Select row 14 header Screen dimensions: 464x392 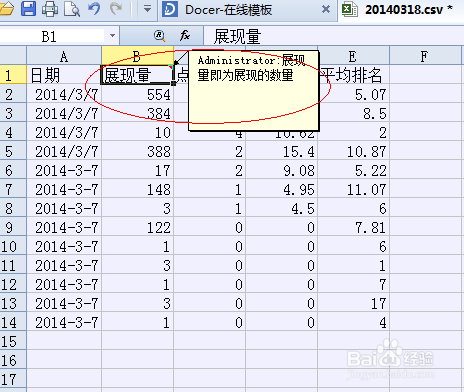[13, 321]
